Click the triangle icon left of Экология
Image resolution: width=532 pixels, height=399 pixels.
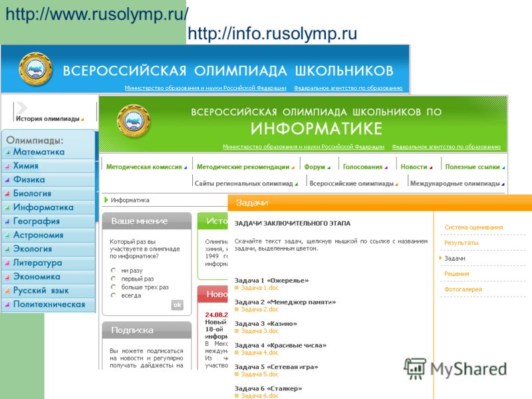7,249
